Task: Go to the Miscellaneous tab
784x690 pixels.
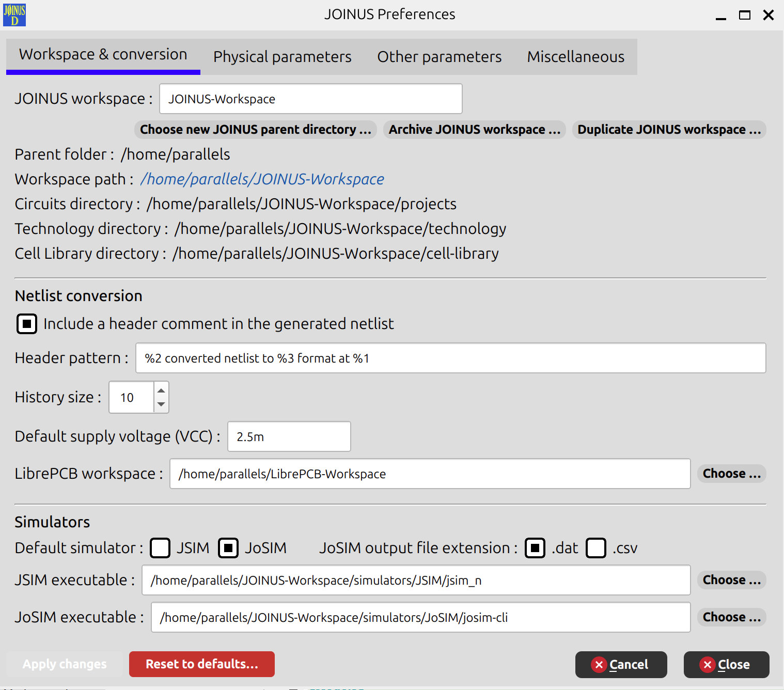Action: pos(576,57)
